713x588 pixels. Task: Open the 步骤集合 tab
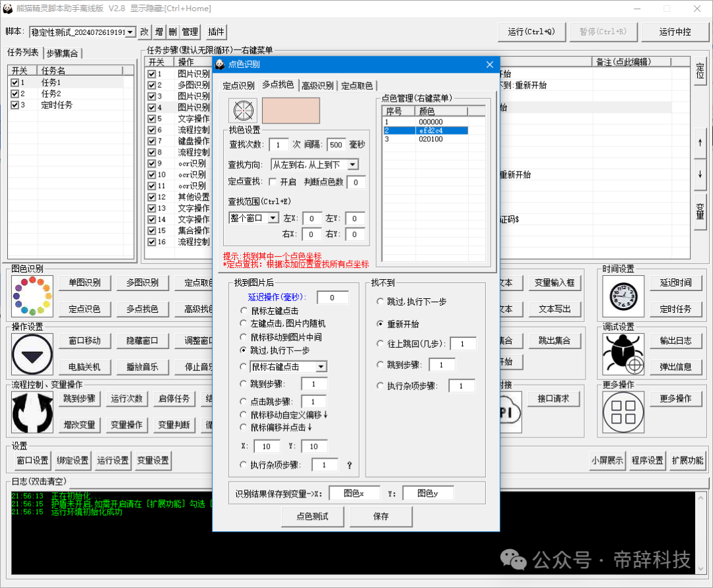pos(64,53)
